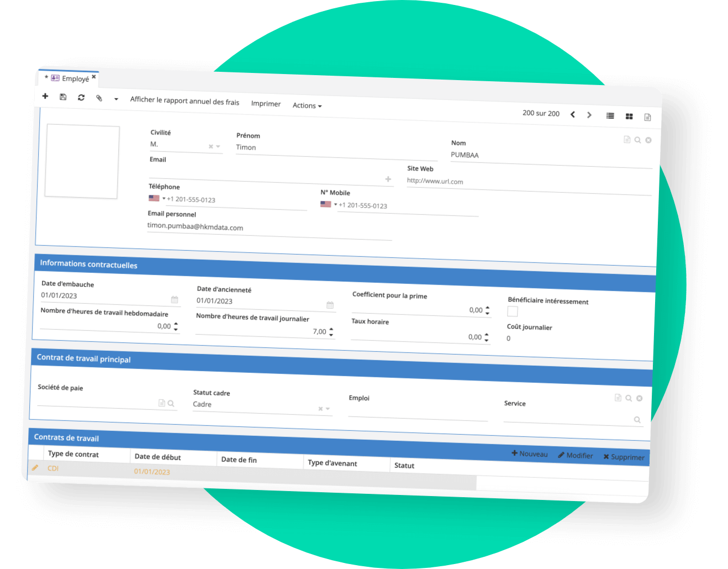Adjust Taux horaire stepper

coord(486,338)
